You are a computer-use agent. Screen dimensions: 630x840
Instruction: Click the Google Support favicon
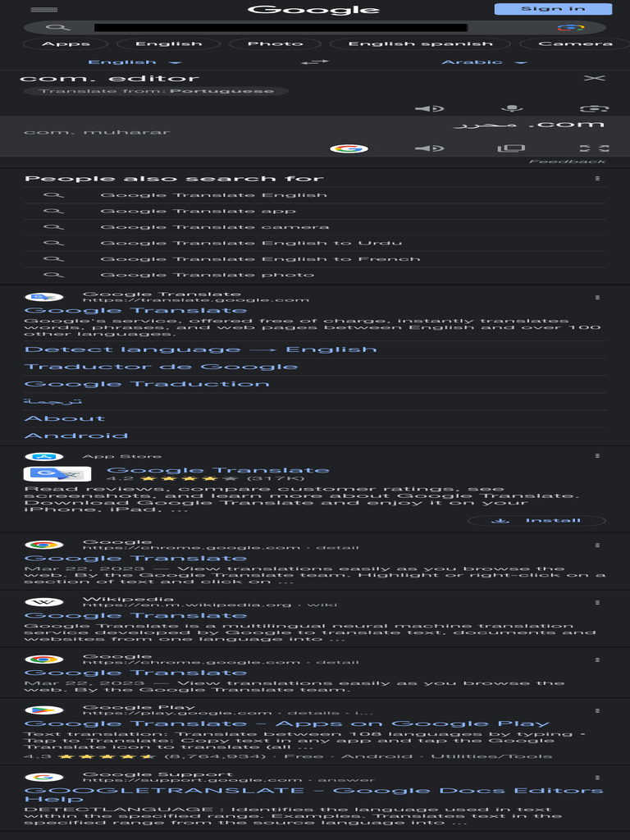[44, 778]
